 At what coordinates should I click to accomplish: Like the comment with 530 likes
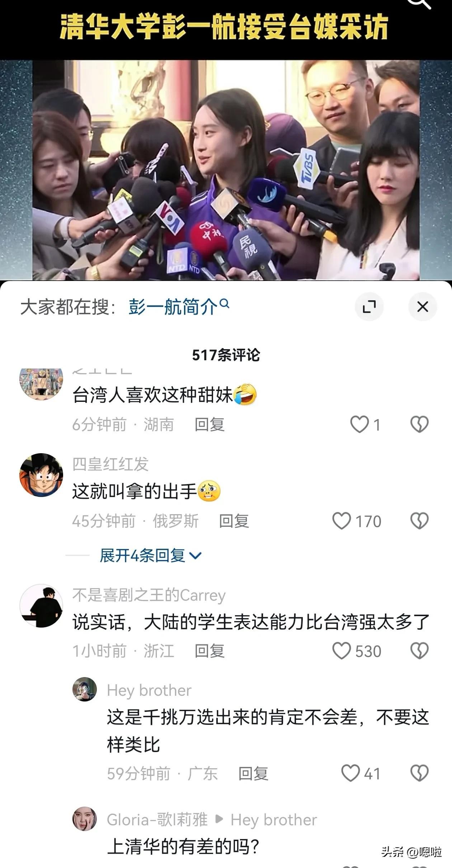[342, 651]
